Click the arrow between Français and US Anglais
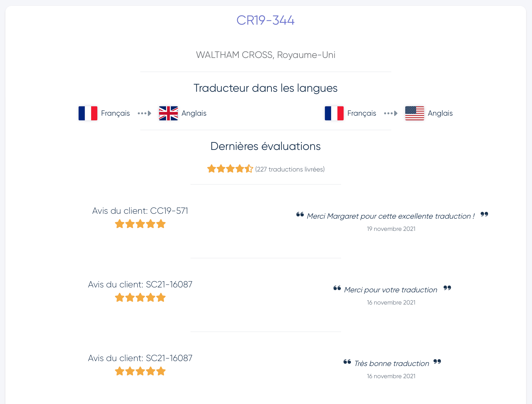 point(391,113)
